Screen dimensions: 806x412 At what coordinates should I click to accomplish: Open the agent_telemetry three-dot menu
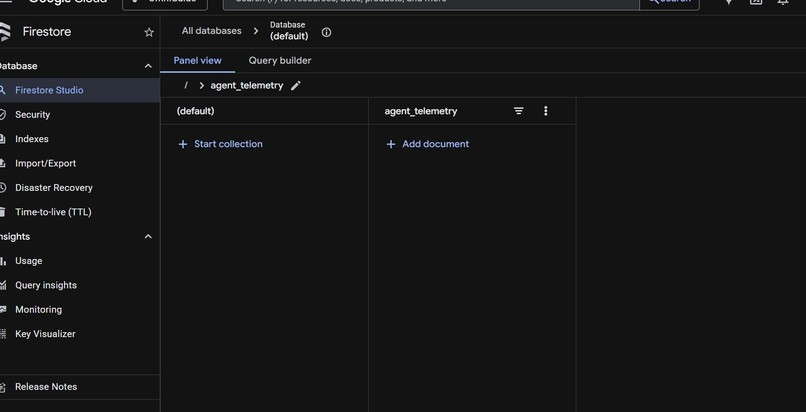coord(545,111)
